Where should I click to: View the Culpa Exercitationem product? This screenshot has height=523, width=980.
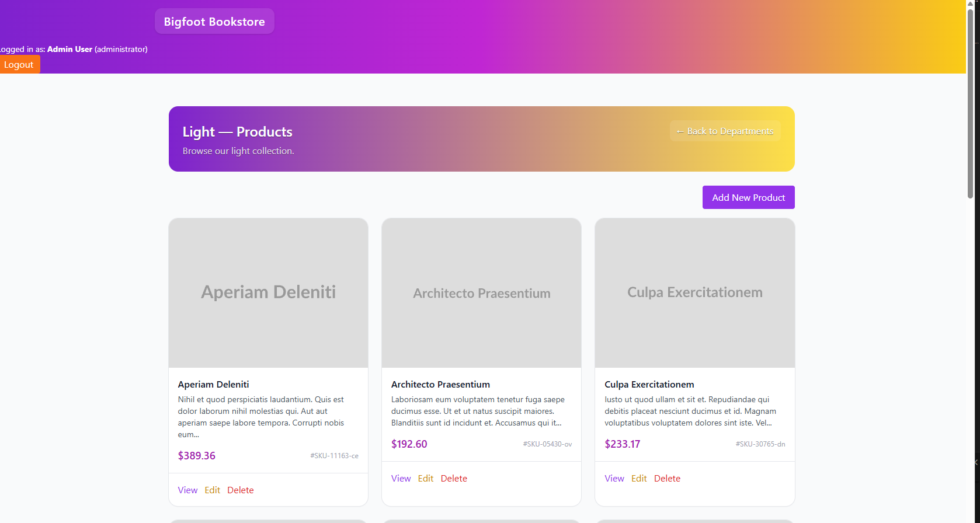point(614,479)
